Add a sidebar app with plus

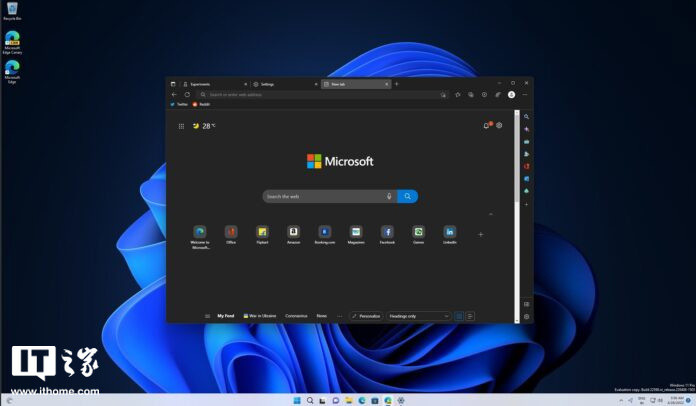(526, 205)
